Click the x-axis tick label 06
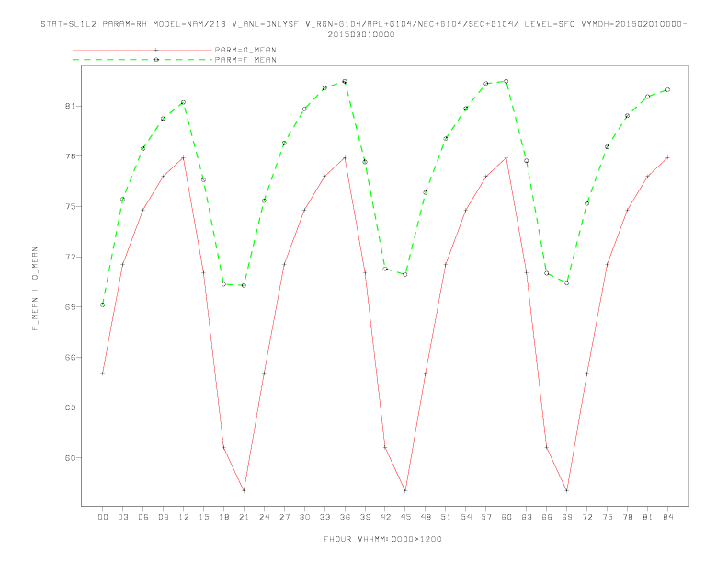 (143, 517)
